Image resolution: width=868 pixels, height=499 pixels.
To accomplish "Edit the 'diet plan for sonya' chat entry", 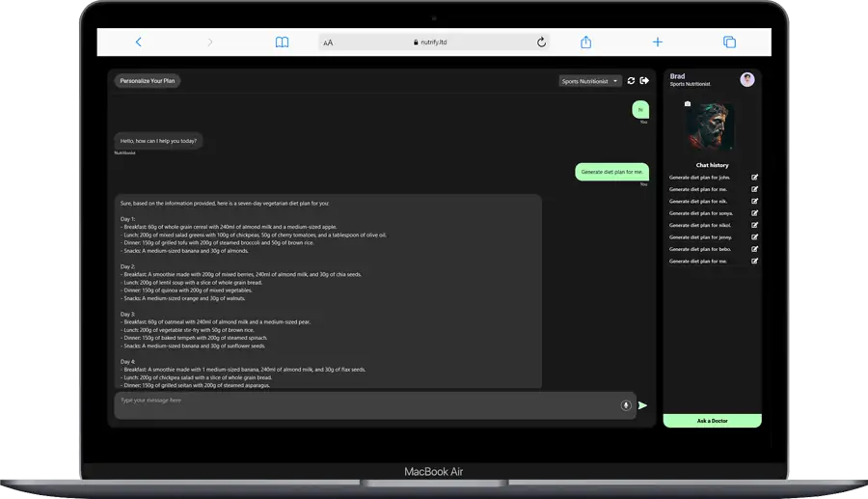I will 754,212.
